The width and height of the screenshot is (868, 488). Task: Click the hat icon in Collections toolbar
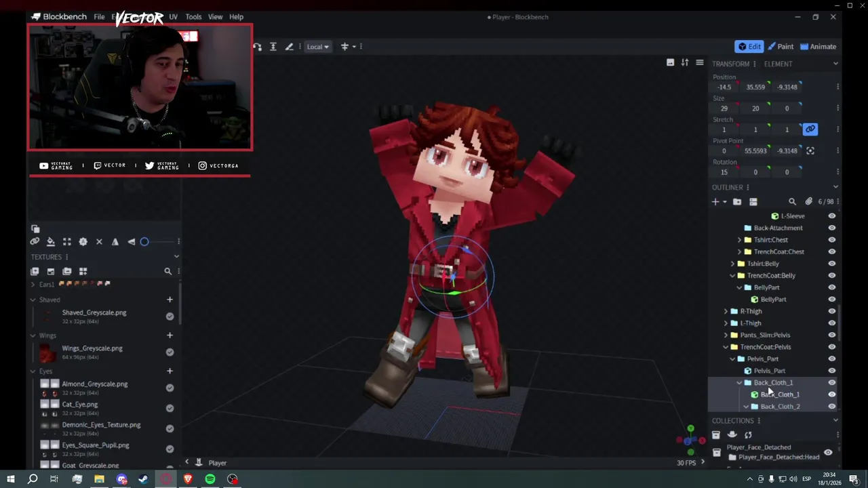click(732, 434)
